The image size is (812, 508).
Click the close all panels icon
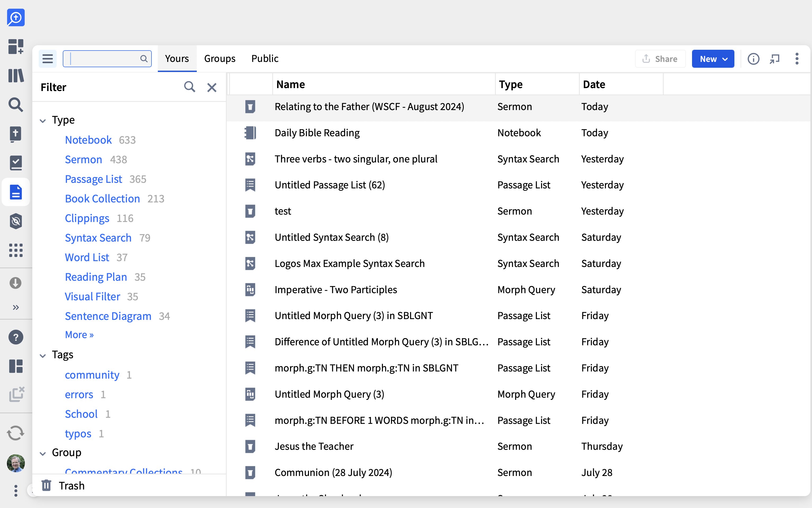16,394
